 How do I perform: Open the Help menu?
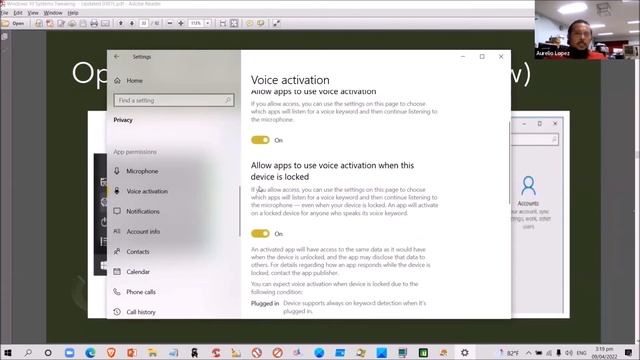point(73,13)
